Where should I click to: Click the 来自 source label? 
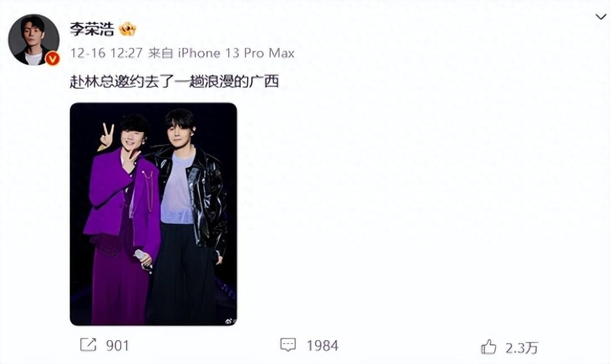(x=161, y=53)
